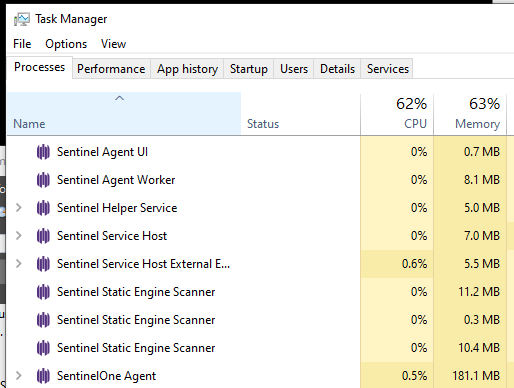This screenshot has width=514, height=388.
Task: Expand the Sentinel Service Host group
Action: point(19,236)
